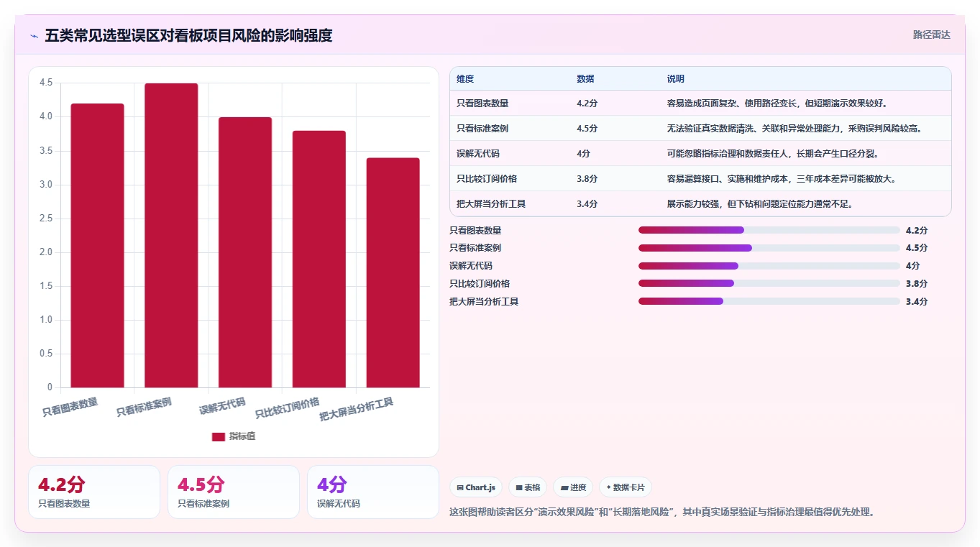The height and width of the screenshot is (547, 980).
Task: Click the 4分 误解无代码 data card
Action: point(373,492)
